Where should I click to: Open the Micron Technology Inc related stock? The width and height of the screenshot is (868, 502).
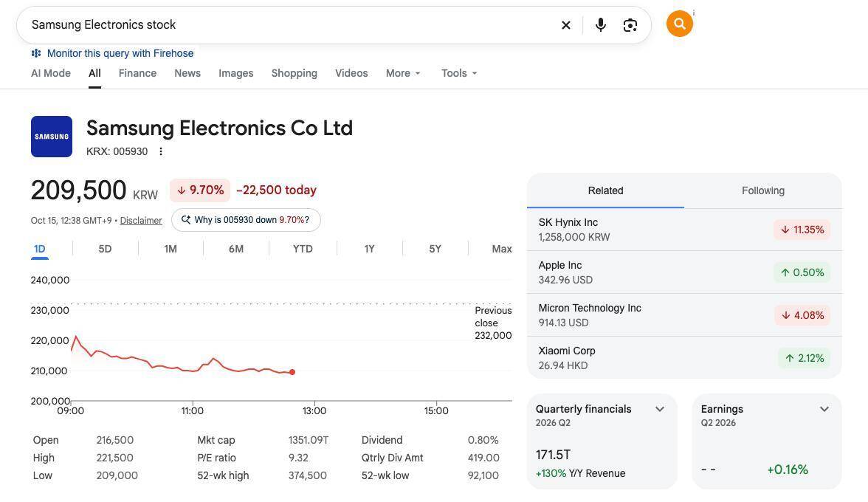click(x=684, y=315)
